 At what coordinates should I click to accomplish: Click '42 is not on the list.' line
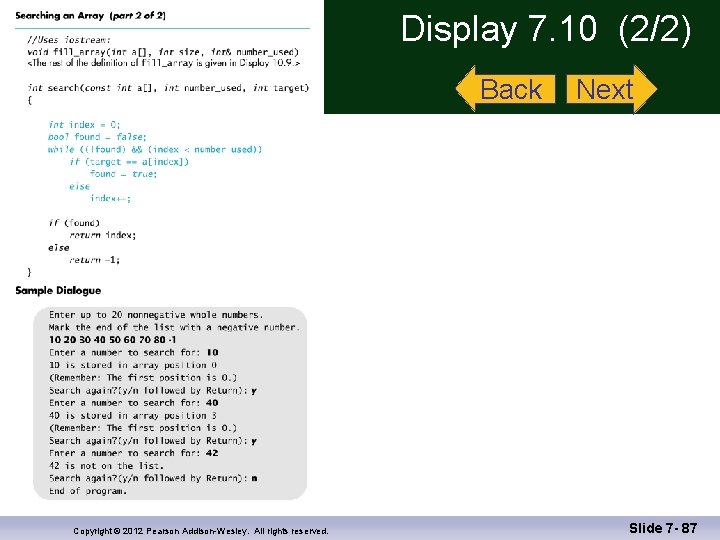pos(106,466)
